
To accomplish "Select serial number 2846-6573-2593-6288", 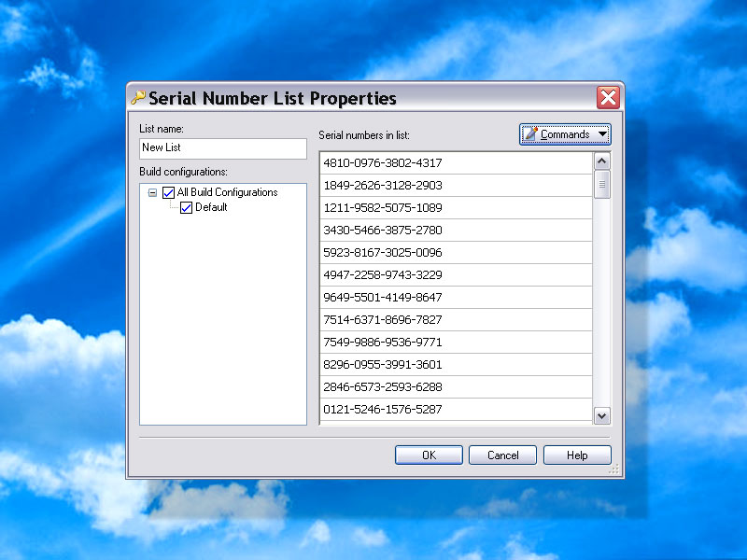I will (456, 386).
